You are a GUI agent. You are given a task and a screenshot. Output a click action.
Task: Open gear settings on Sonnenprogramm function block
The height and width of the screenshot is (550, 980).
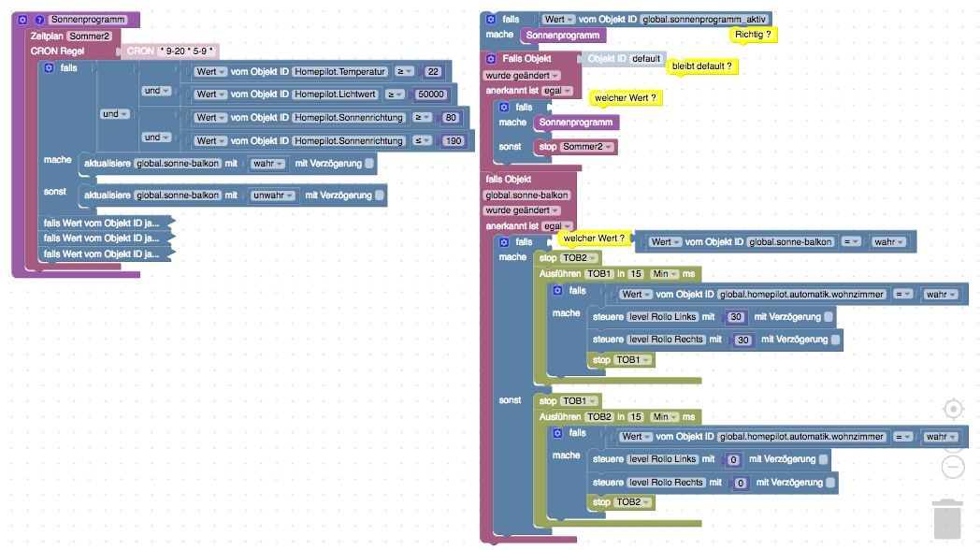(x=22, y=20)
